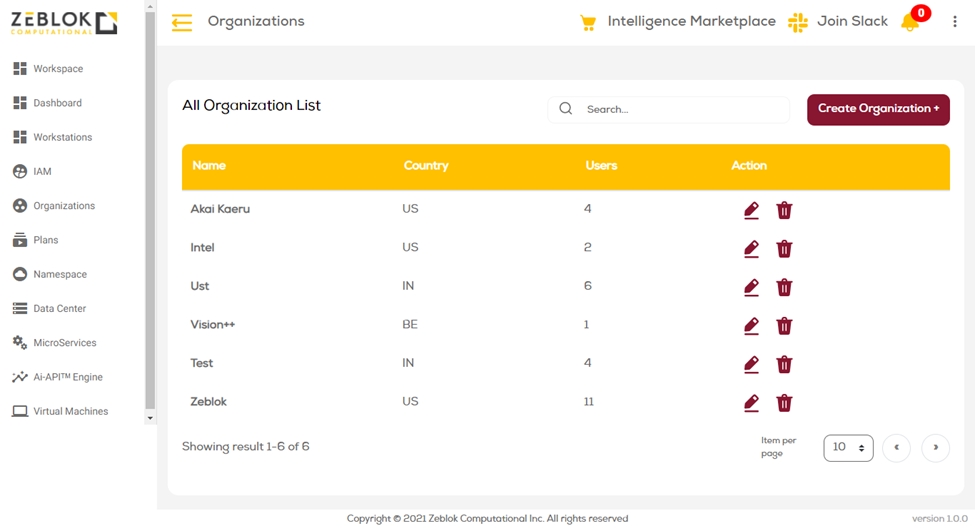975x531 pixels.
Task: Open the three-dot more options menu
Action: tap(954, 22)
